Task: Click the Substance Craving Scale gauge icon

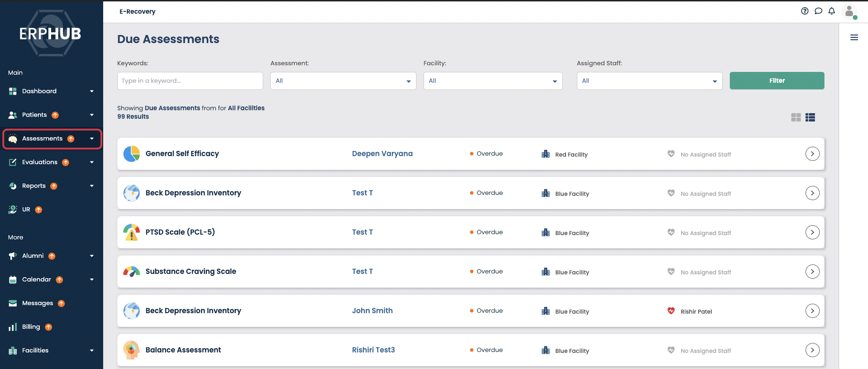Action: (132, 272)
